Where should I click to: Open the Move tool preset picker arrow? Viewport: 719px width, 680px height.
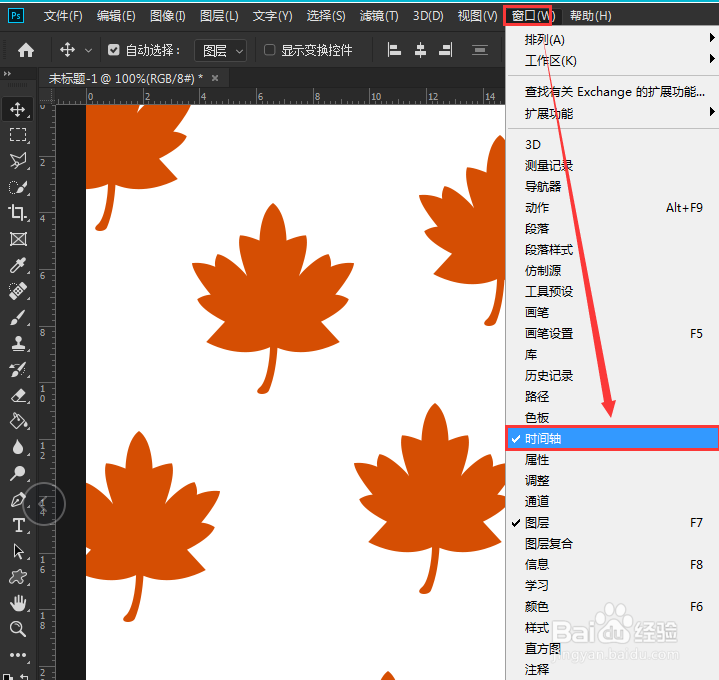coord(88,50)
